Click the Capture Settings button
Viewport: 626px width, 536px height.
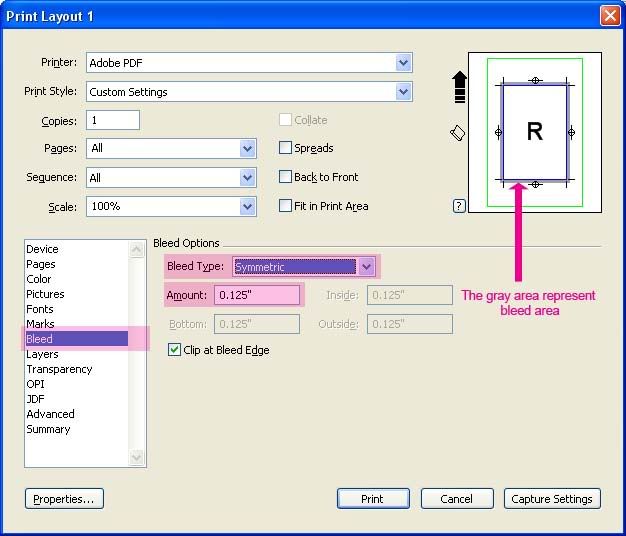coord(552,499)
